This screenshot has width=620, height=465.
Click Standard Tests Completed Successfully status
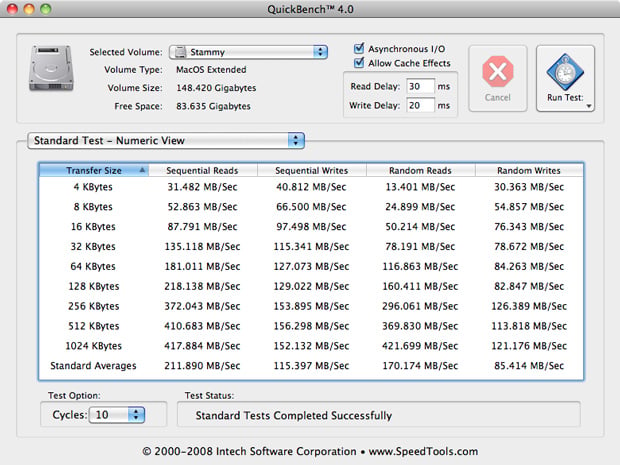(294, 415)
